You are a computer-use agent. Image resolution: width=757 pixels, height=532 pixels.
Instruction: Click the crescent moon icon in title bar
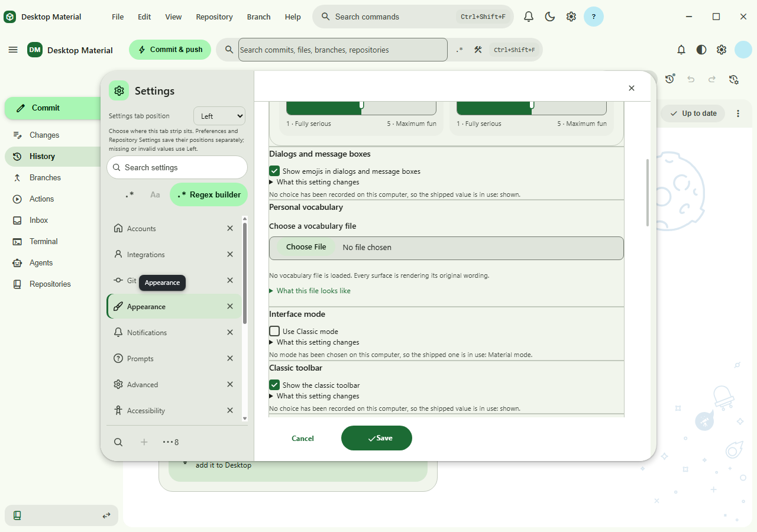(x=550, y=17)
